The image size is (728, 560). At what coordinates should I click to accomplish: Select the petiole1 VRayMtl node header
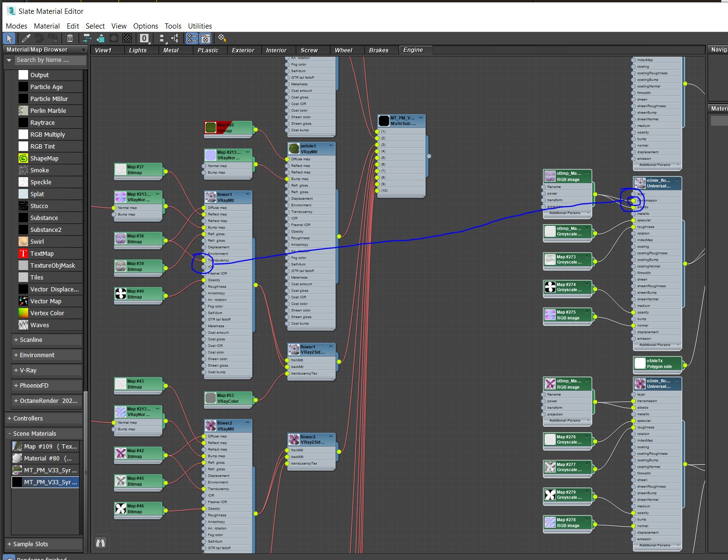point(312,149)
